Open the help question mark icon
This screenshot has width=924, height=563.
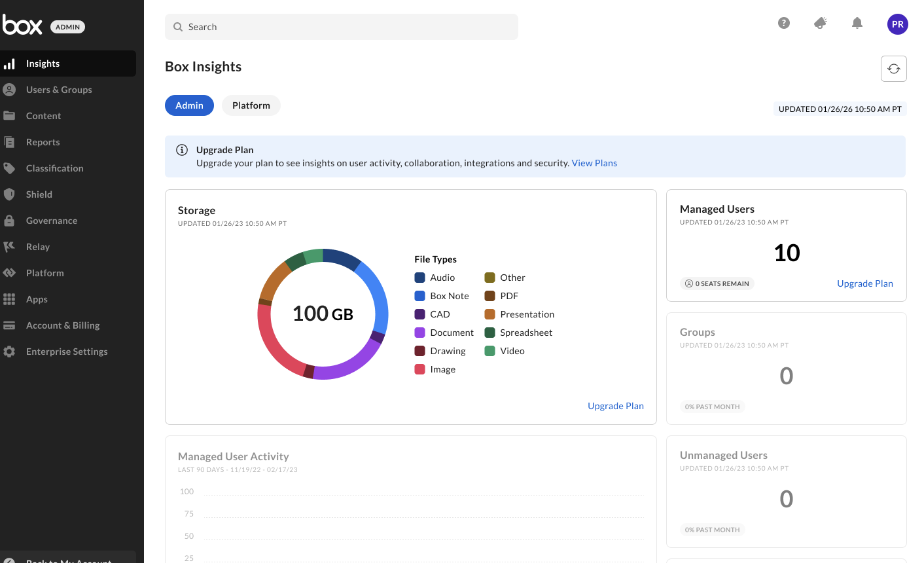click(x=783, y=24)
